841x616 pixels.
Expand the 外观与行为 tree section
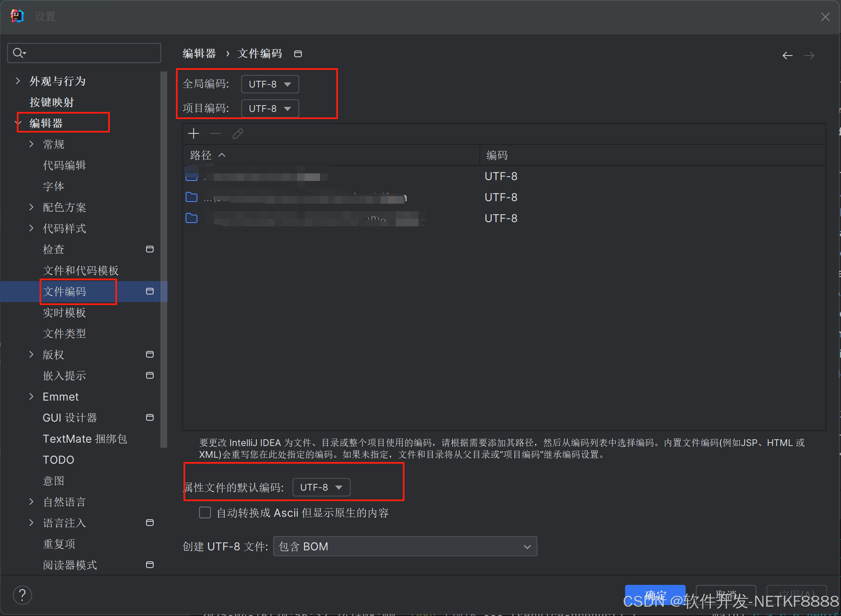pyautogui.click(x=17, y=81)
